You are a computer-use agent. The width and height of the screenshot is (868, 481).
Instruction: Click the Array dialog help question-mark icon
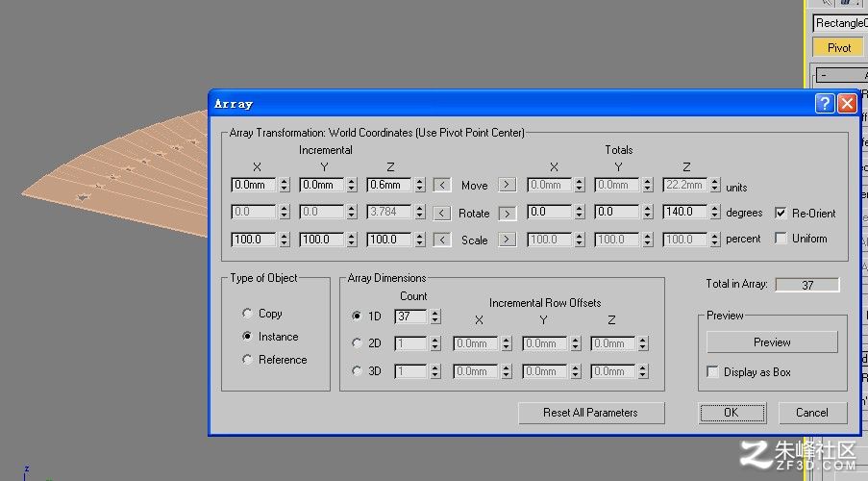coord(825,103)
